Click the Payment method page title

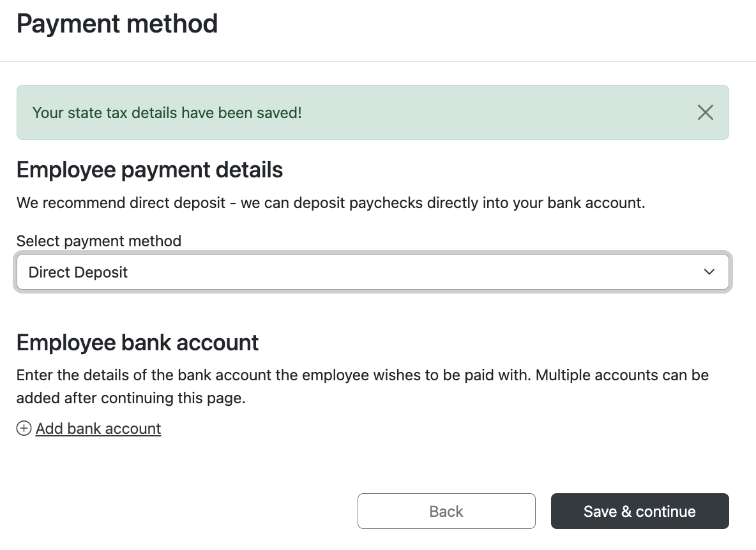[117, 24]
